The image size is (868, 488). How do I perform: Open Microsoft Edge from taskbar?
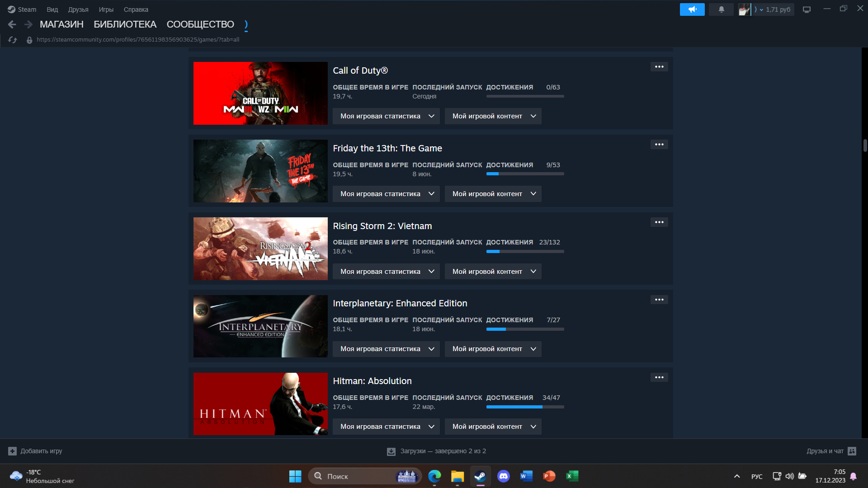coord(434,476)
